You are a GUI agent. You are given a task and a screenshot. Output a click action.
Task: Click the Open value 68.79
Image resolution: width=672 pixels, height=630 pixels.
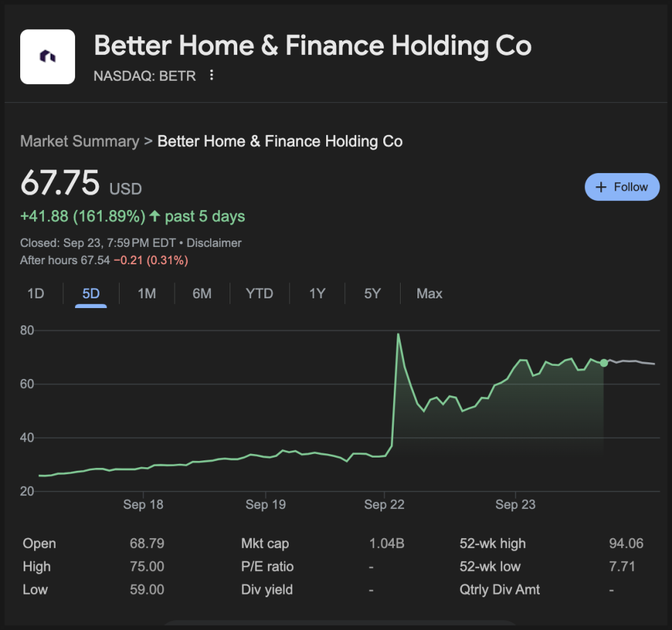tap(147, 544)
